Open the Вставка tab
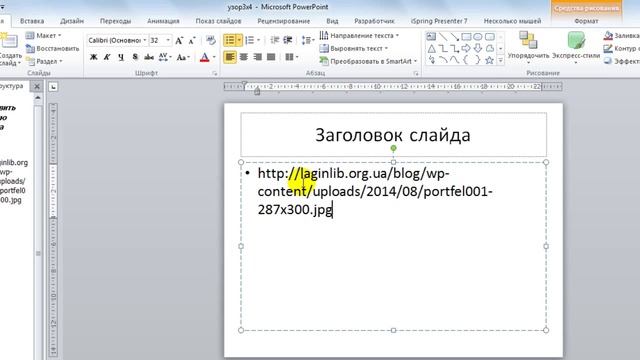The image size is (640, 360). (x=32, y=21)
